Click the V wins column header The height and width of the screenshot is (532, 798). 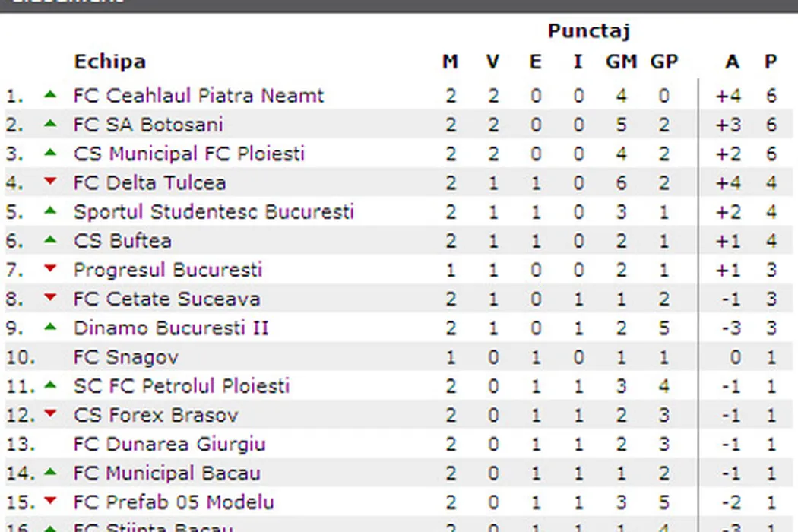492,62
